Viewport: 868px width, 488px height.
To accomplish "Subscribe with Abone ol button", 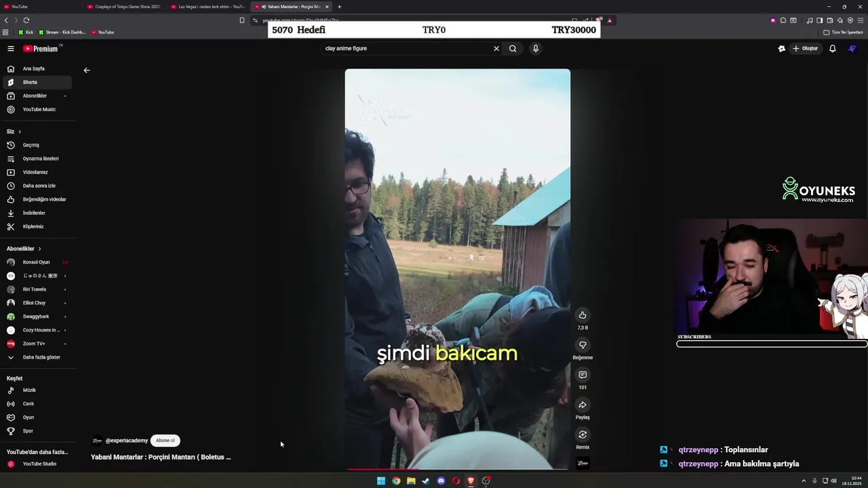I will point(165,441).
